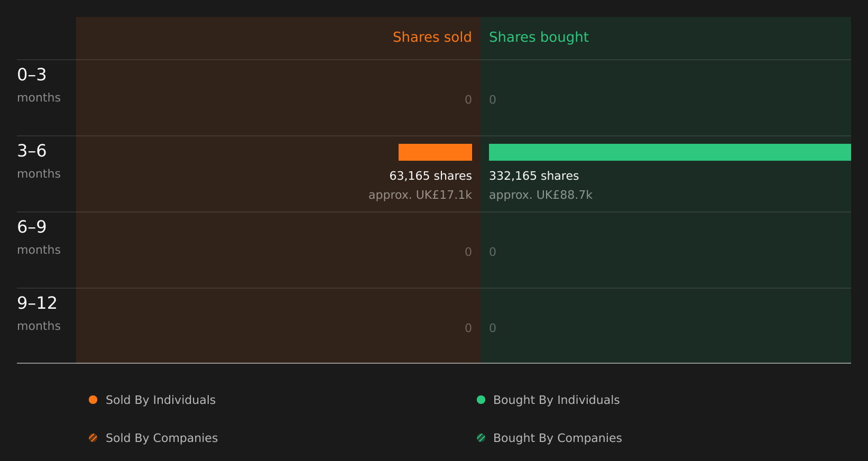Click the sold zero in 9–12 months row
The image size is (868, 461).
[x=468, y=328]
